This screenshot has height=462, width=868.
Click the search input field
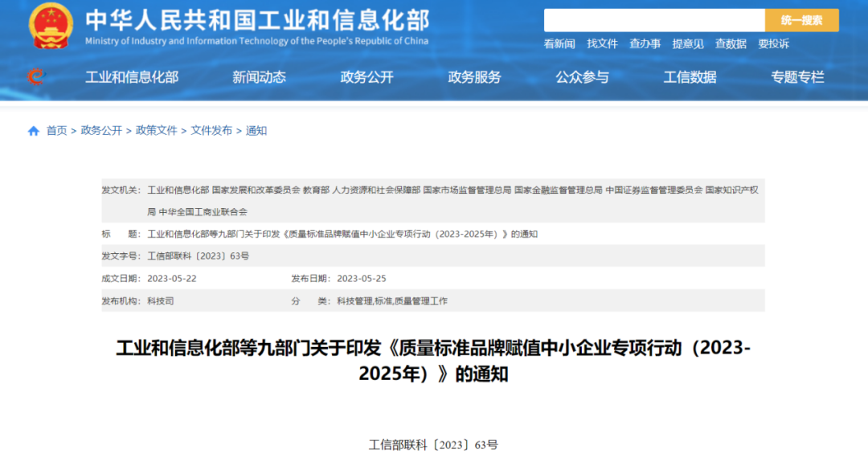653,20
